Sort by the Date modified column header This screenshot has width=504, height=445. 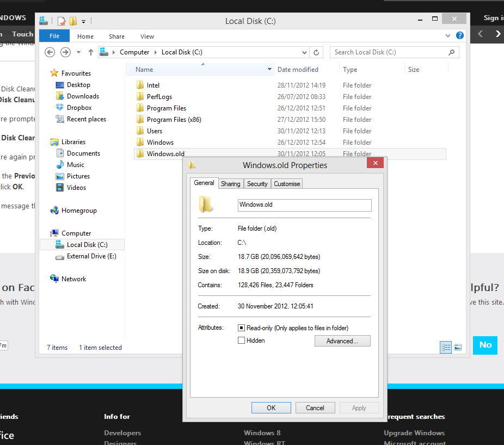pos(298,70)
